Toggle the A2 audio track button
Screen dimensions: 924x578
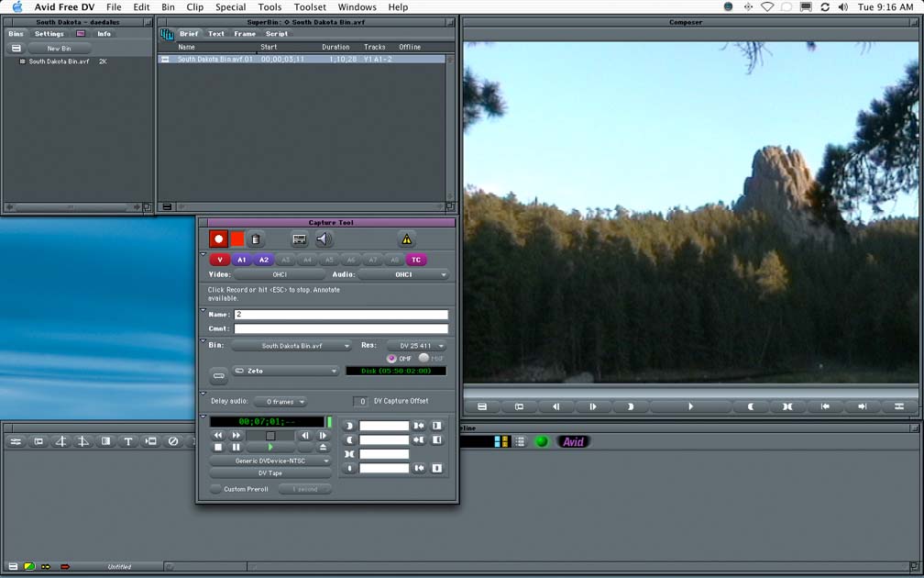[x=263, y=260]
